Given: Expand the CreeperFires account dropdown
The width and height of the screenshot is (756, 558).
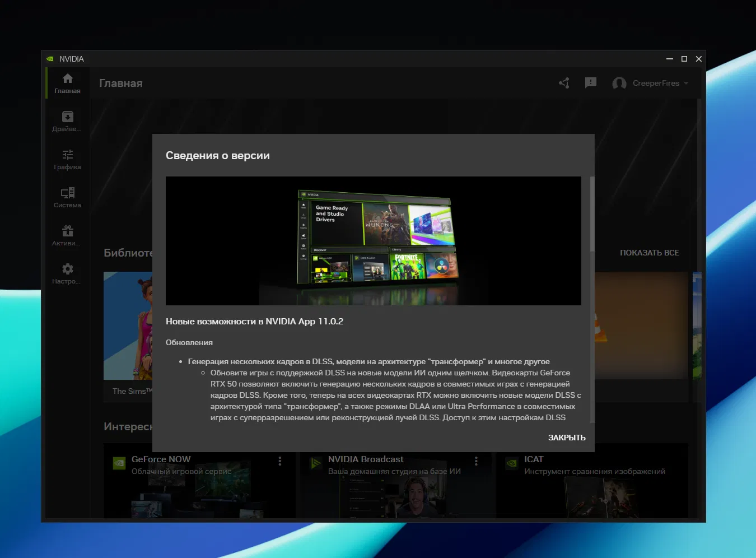Looking at the screenshot, I should [686, 83].
